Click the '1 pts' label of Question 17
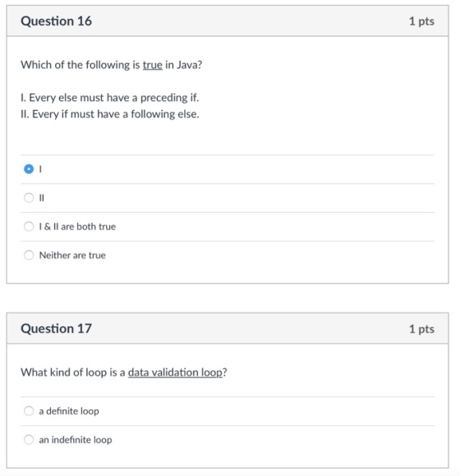This screenshot has height=476, width=460. coord(421,329)
